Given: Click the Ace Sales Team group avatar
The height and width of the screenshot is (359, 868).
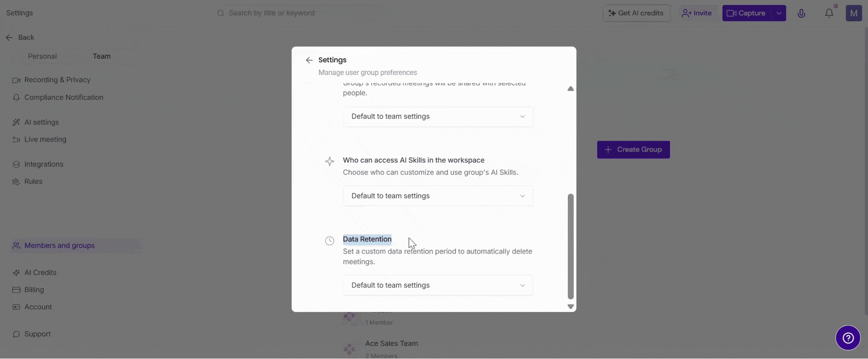Looking at the screenshot, I should 349,349.
